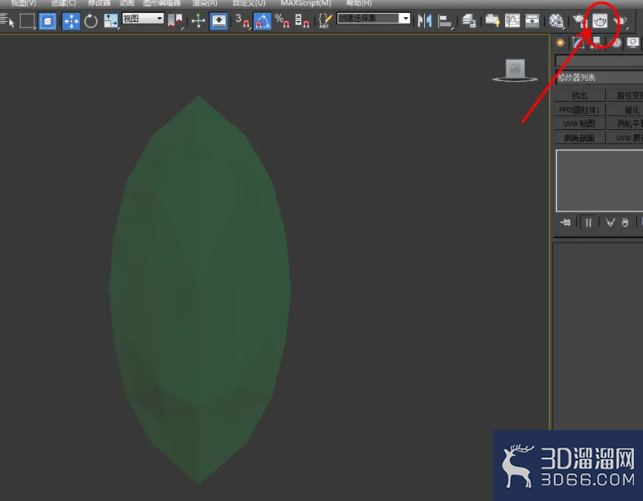Open Schematic View icon

532,20
